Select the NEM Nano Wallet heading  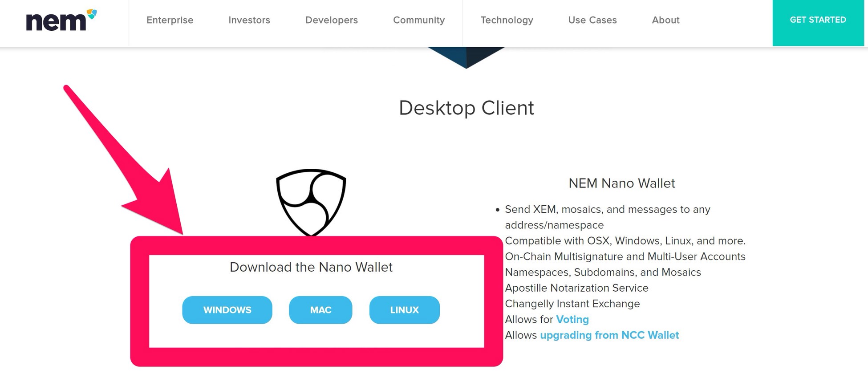pos(622,183)
